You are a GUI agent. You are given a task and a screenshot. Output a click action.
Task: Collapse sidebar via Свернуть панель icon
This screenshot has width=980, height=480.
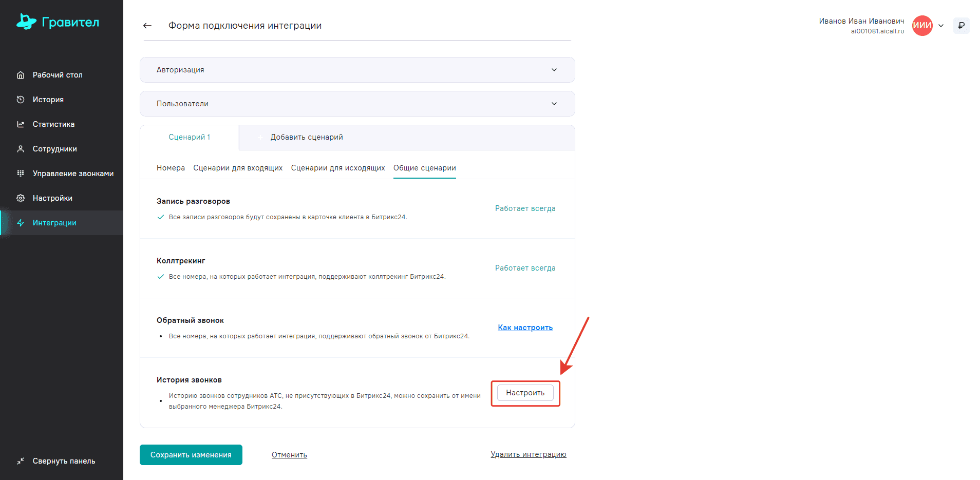pyautogui.click(x=21, y=461)
